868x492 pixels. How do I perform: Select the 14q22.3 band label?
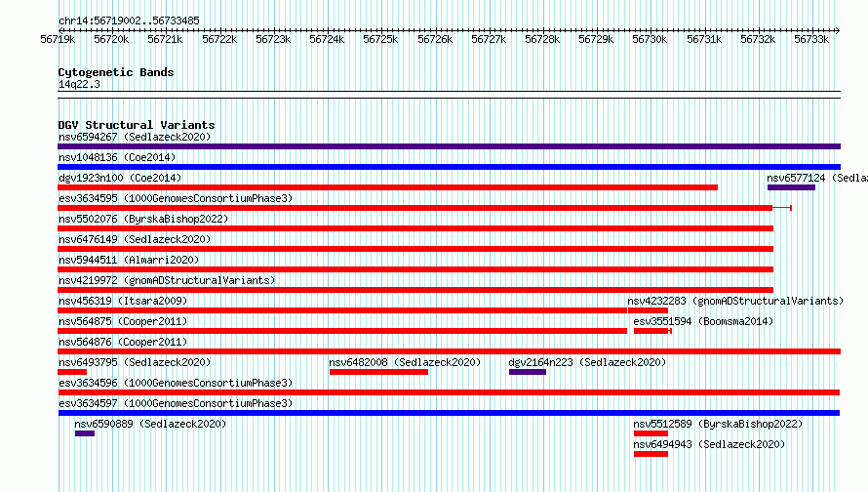[79, 84]
